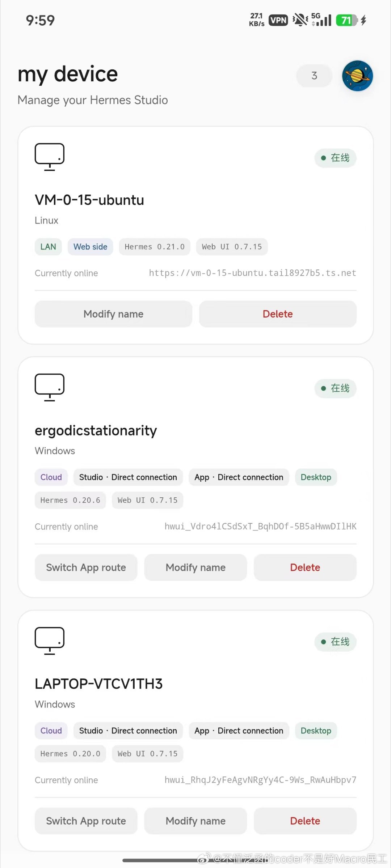391x868 pixels.
Task: Tap the LAN tag on VM-0-15-ubuntu
Action: (48, 247)
